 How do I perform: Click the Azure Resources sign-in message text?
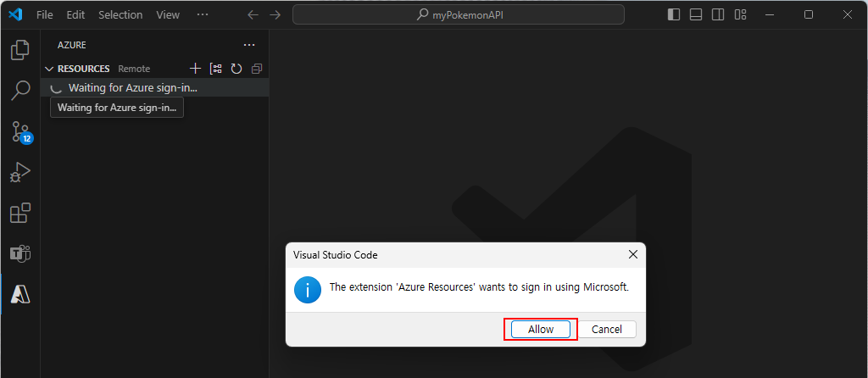480,286
